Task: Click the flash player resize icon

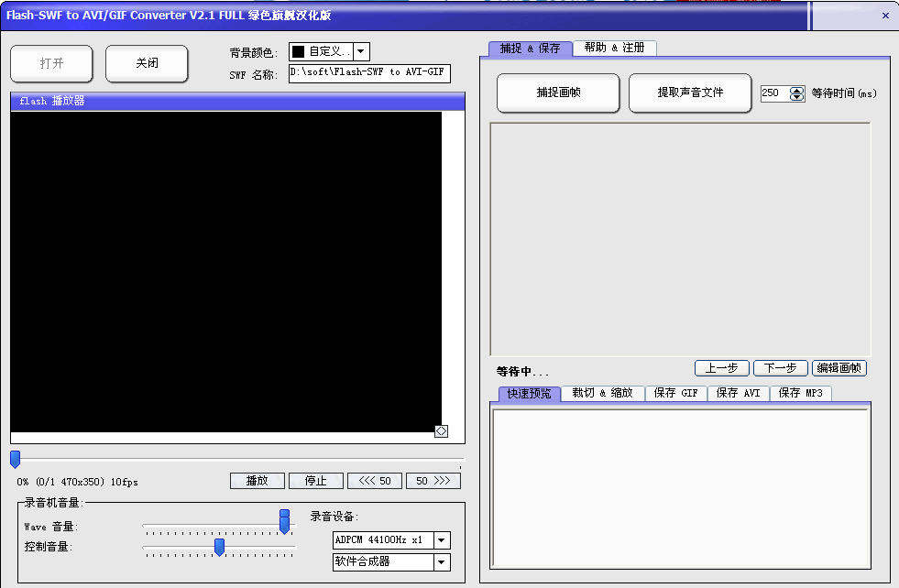Action: click(x=441, y=431)
